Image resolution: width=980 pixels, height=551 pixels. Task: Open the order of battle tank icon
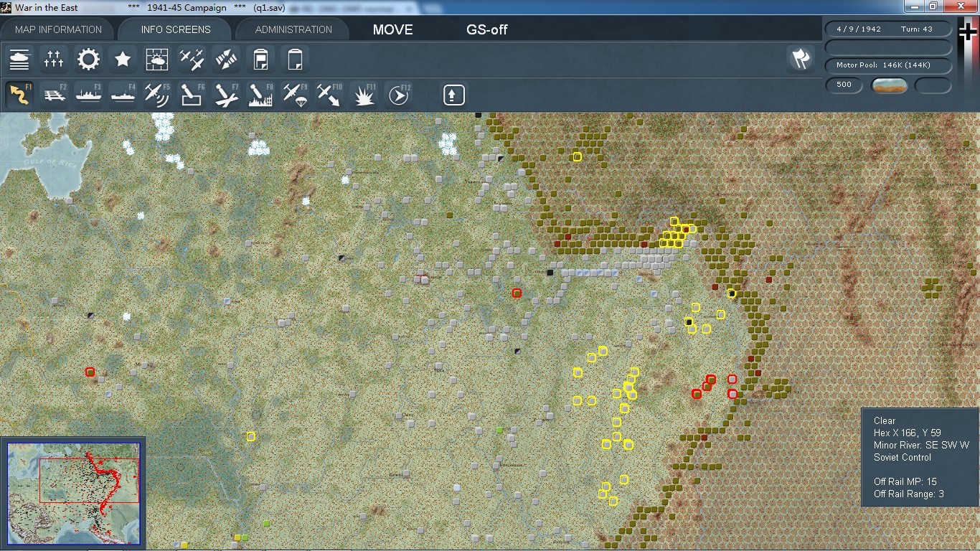click(x=19, y=60)
